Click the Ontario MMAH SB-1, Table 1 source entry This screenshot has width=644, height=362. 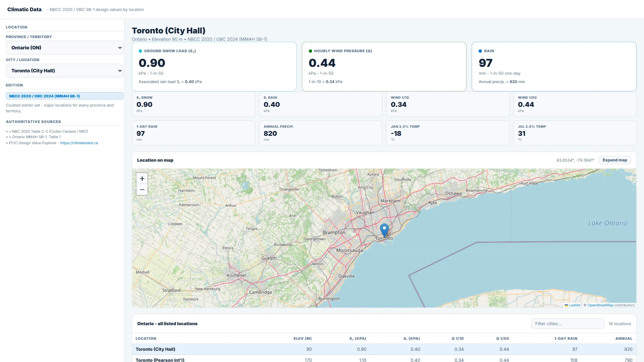click(36, 137)
